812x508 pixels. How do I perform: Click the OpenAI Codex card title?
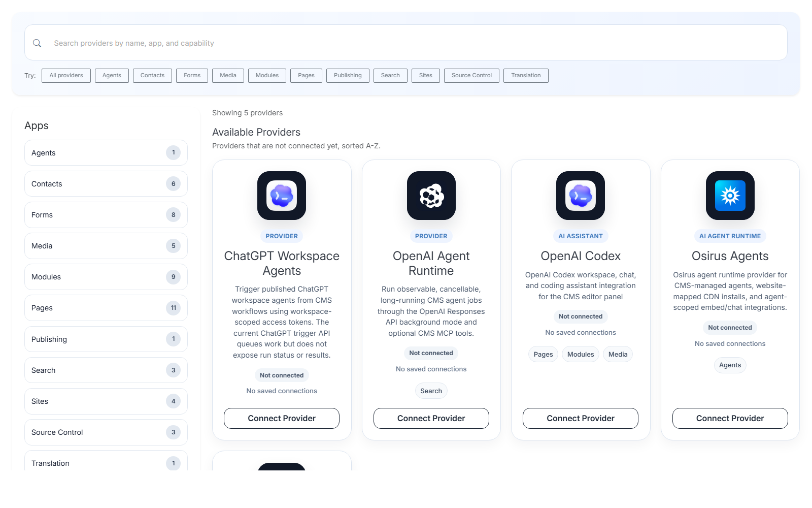pos(581,256)
